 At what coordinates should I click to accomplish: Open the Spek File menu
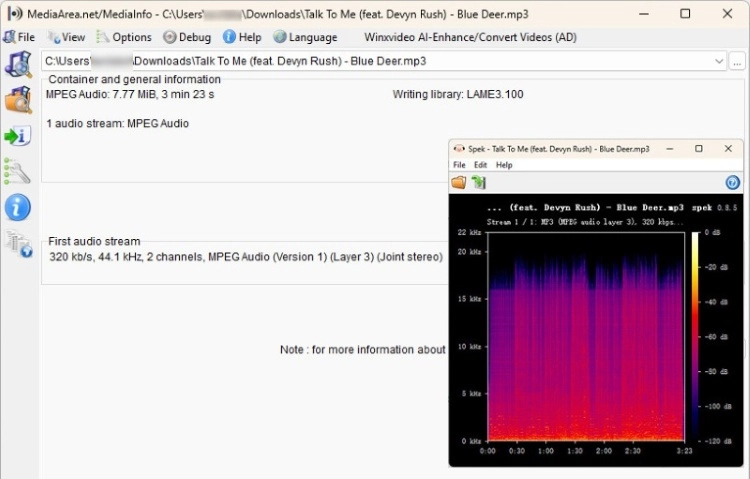pos(459,165)
